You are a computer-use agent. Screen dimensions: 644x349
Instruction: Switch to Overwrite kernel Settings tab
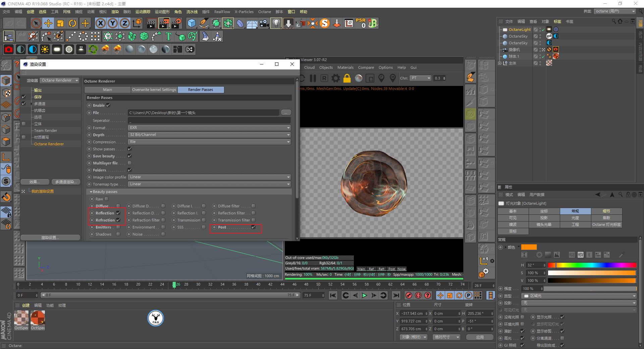[x=154, y=90]
